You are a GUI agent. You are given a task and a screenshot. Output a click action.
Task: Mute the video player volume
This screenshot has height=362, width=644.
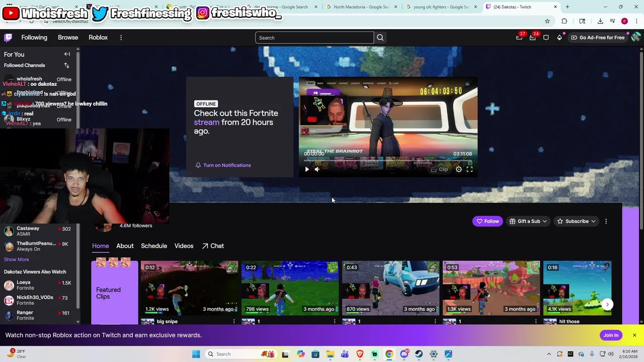(317, 169)
